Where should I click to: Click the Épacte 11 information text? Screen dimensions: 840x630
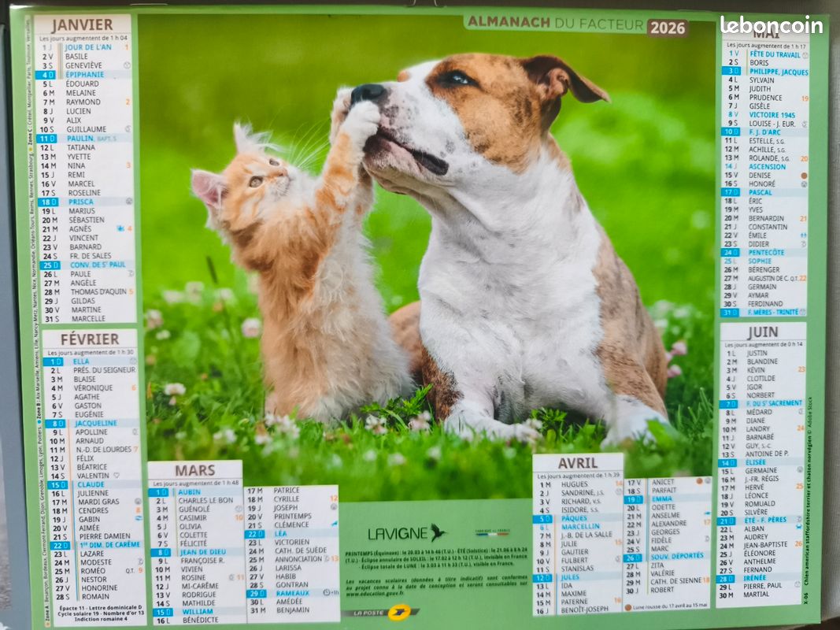pos(101,613)
